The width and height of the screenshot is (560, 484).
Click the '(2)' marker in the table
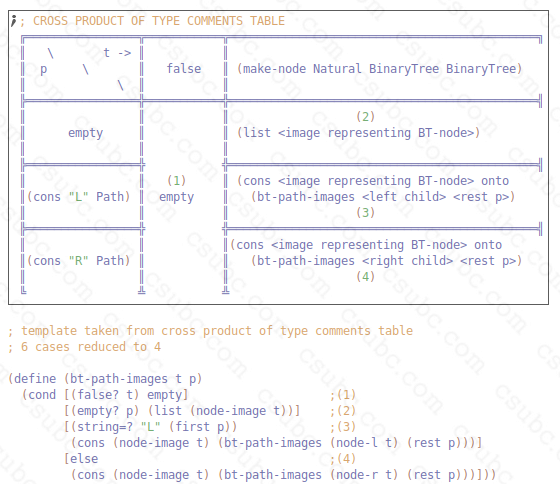tap(365, 116)
